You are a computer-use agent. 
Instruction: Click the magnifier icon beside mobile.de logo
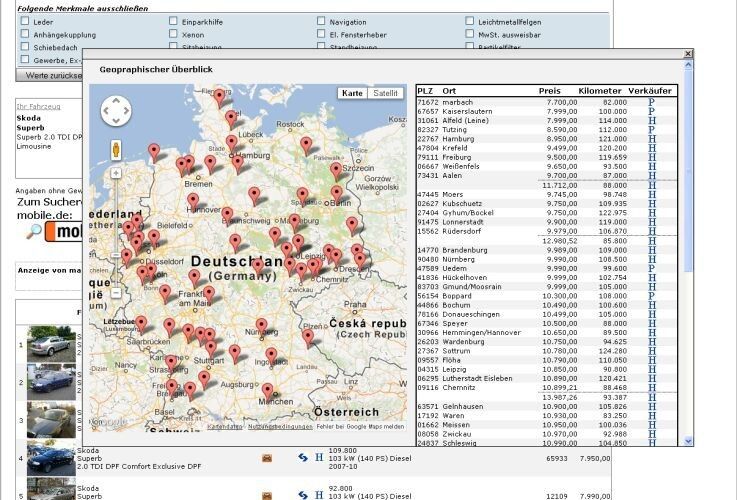point(34,232)
